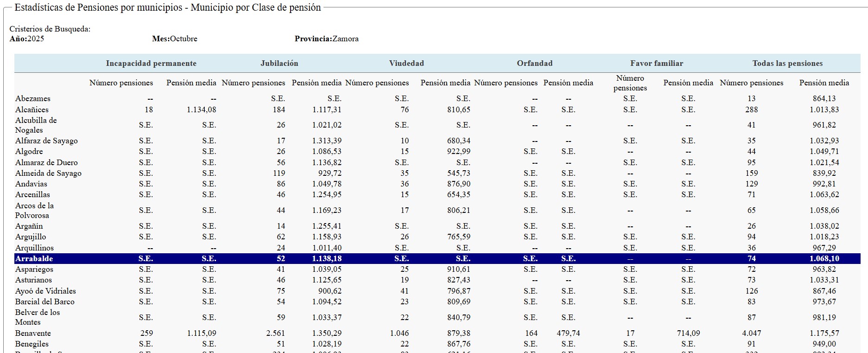This screenshot has width=868, height=353.
Task: Click the Incapacidad permanente column group header
Action: pyautogui.click(x=151, y=64)
